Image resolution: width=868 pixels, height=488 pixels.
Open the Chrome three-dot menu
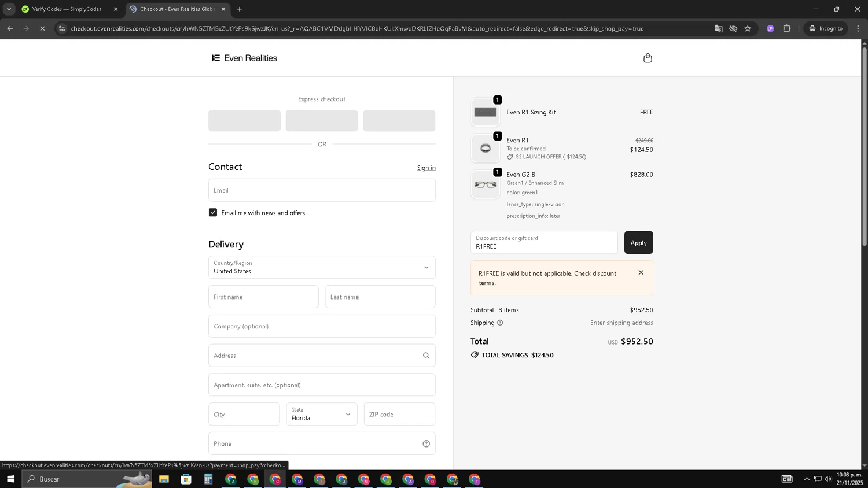[858, 28]
